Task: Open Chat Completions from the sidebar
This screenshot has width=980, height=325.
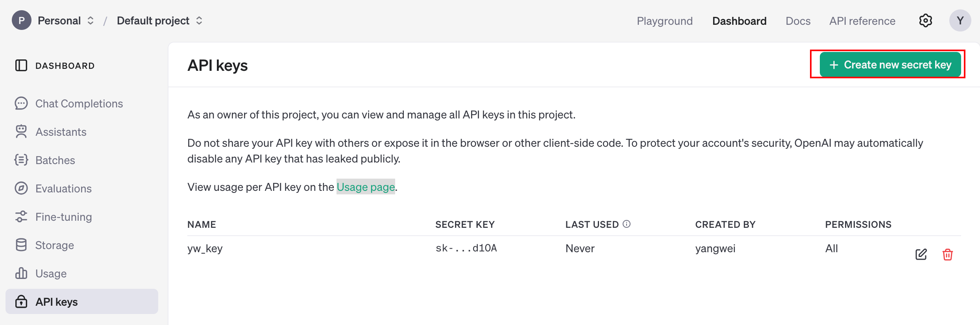Action: (79, 103)
